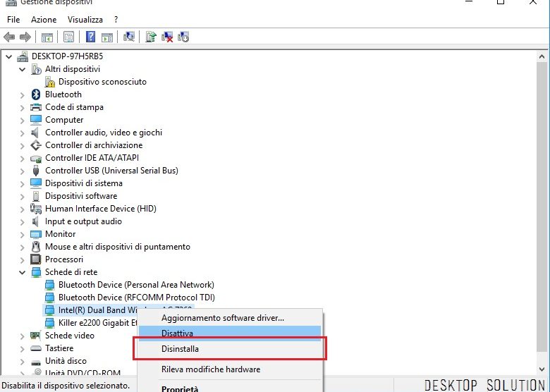Click the Schede video adapter icon
Image resolution: width=550 pixels, height=392 pixels.
[x=35, y=336]
